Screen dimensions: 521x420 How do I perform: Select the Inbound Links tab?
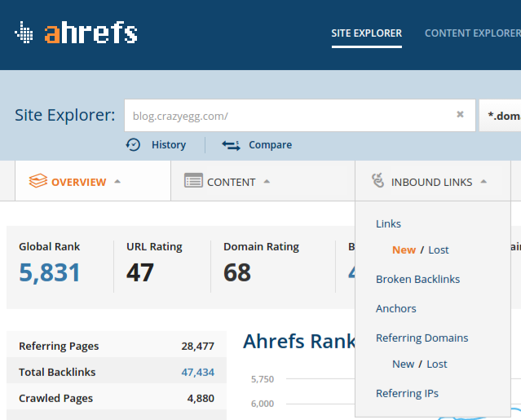click(x=433, y=181)
